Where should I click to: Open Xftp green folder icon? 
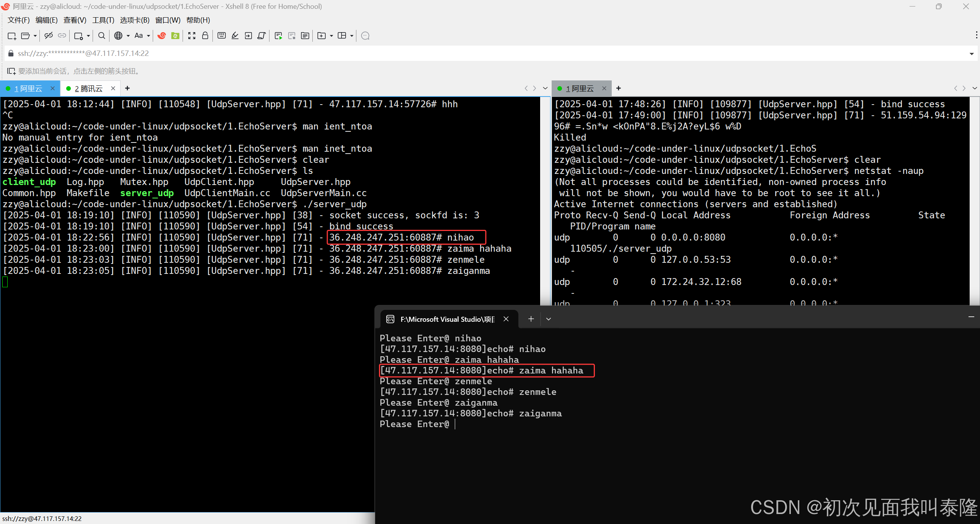click(x=175, y=36)
